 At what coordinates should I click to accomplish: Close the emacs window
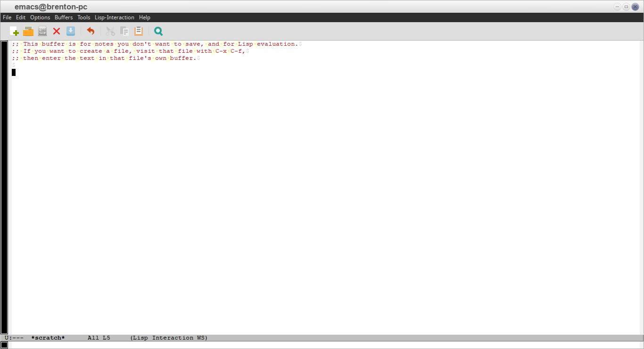(635, 7)
